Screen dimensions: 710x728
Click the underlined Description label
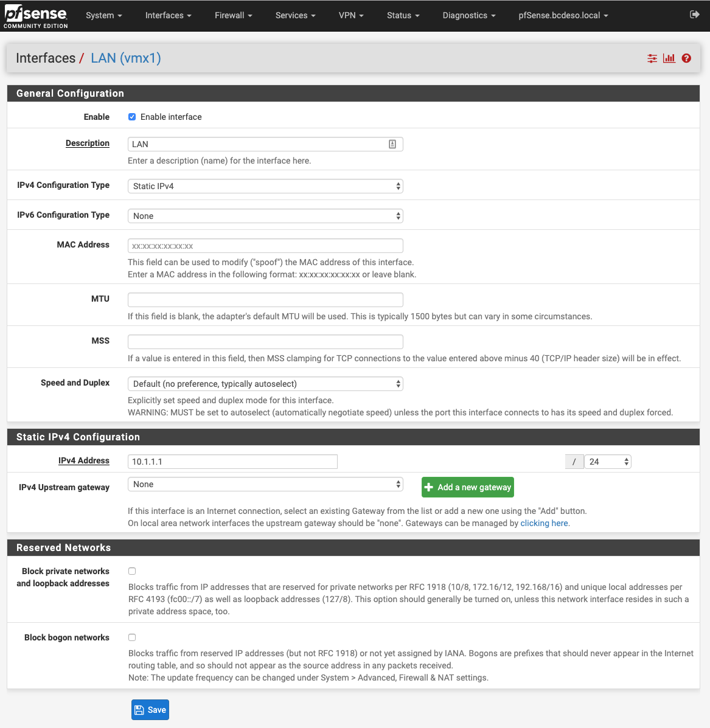(87, 143)
